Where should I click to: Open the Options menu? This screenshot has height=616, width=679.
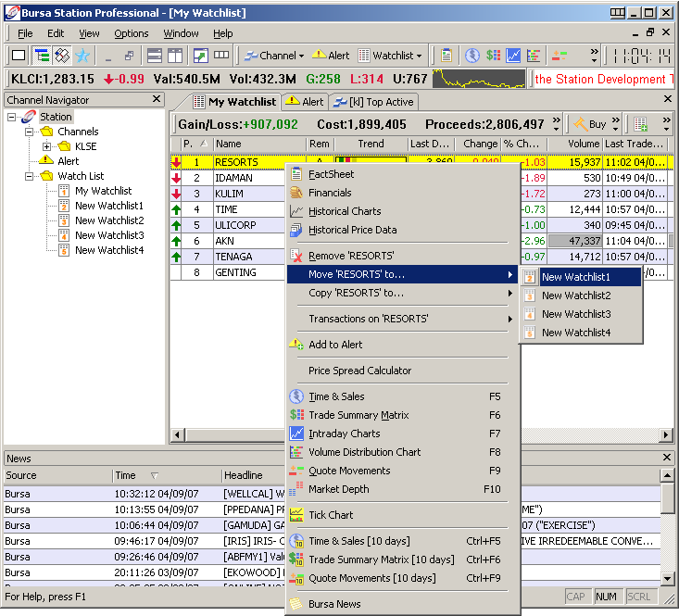point(132,33)
